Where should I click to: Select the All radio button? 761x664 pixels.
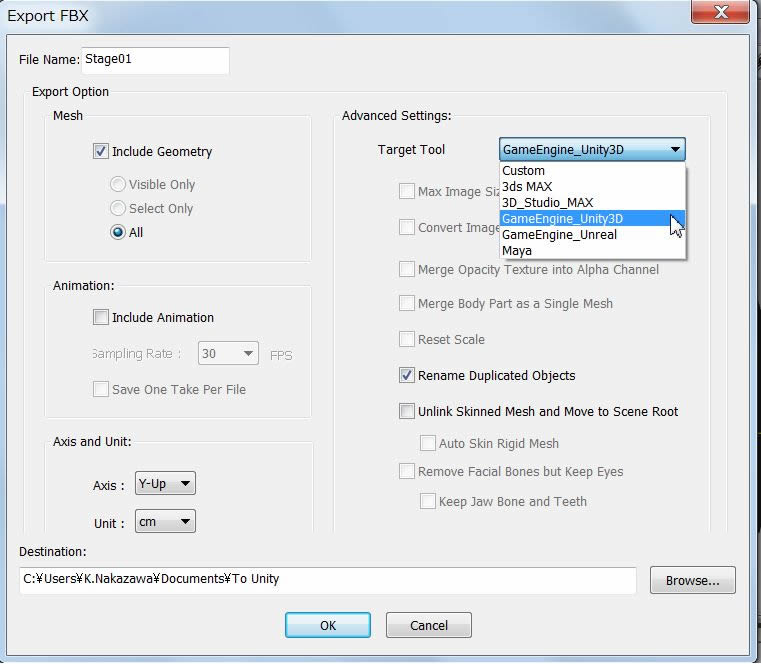pos(119,233)
